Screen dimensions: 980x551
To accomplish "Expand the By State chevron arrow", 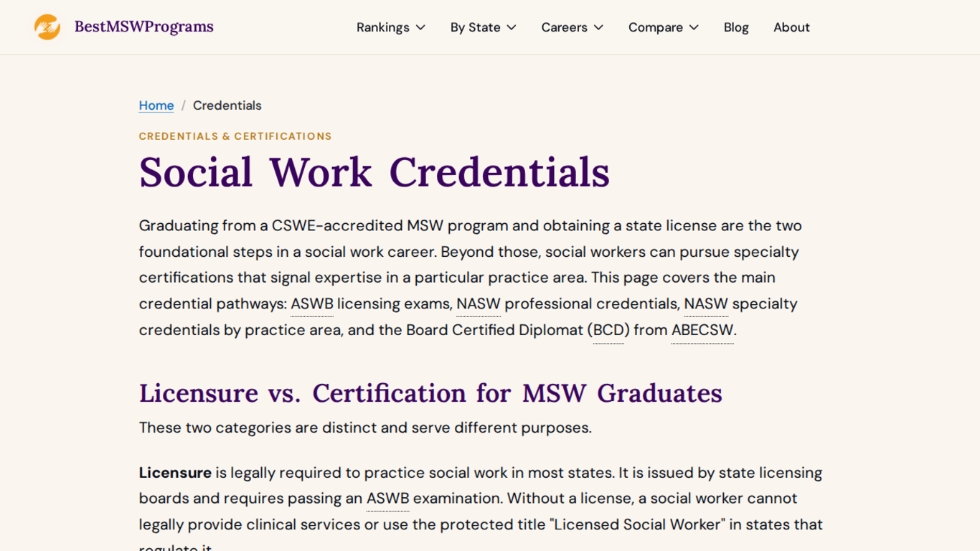I will [x=512, y=27].
